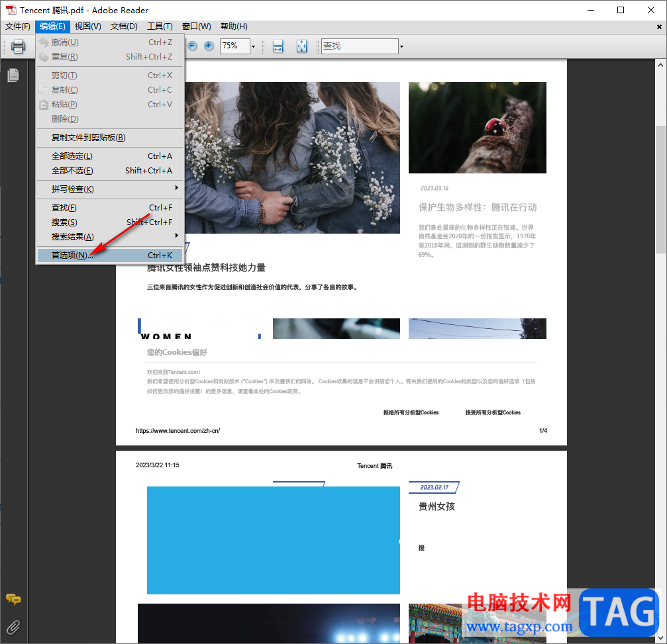The height and width of the screenshot is (644, 667).
Task: Click the 75% zoom value field
Action: coord(235,46)
